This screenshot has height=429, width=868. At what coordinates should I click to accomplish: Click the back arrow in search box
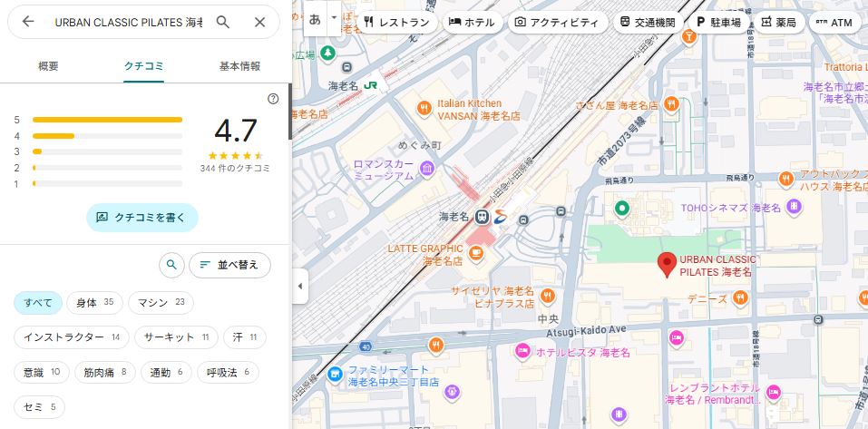[x=28, y=22]
